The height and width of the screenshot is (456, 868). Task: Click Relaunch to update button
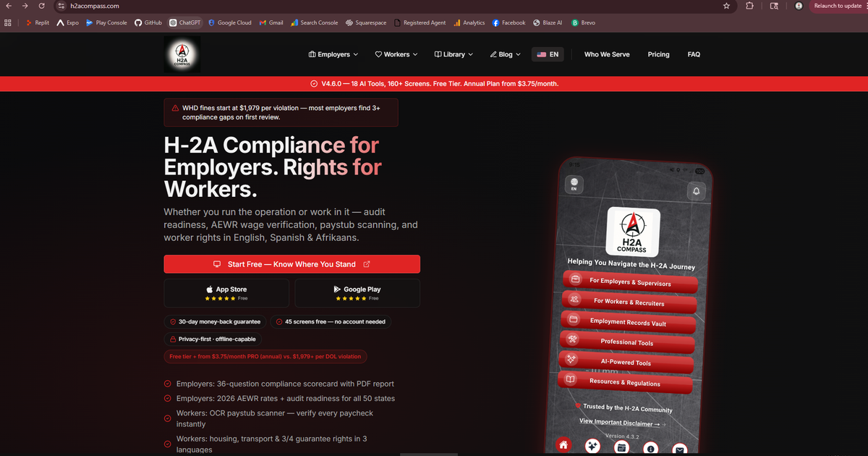[838, 6]
